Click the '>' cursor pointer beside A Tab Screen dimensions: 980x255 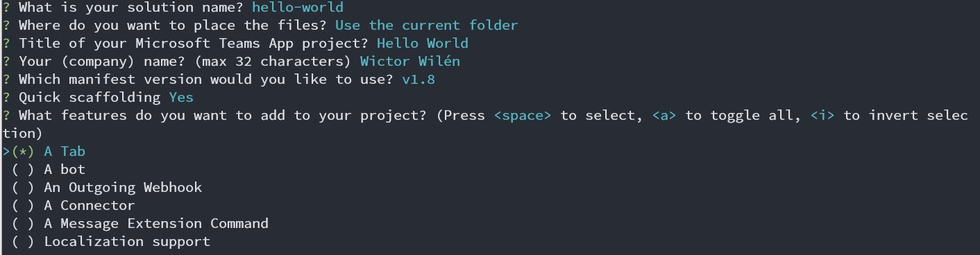coord(6,151)
